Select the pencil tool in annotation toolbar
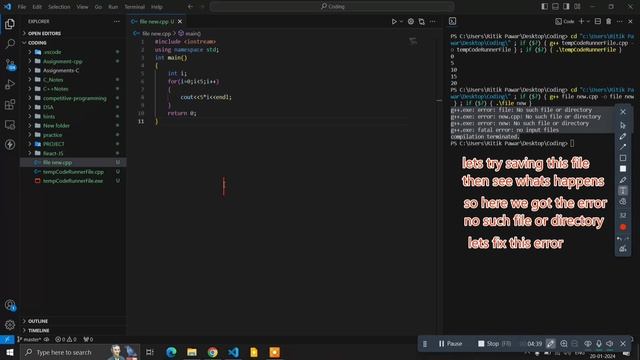 622,136
